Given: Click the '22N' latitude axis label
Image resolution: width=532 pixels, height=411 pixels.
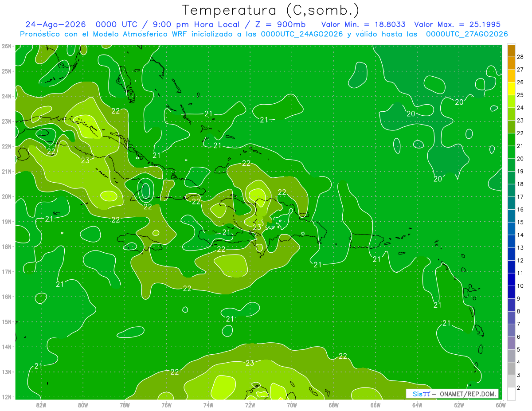Looking at the screenshot, I should click(6, 146).
